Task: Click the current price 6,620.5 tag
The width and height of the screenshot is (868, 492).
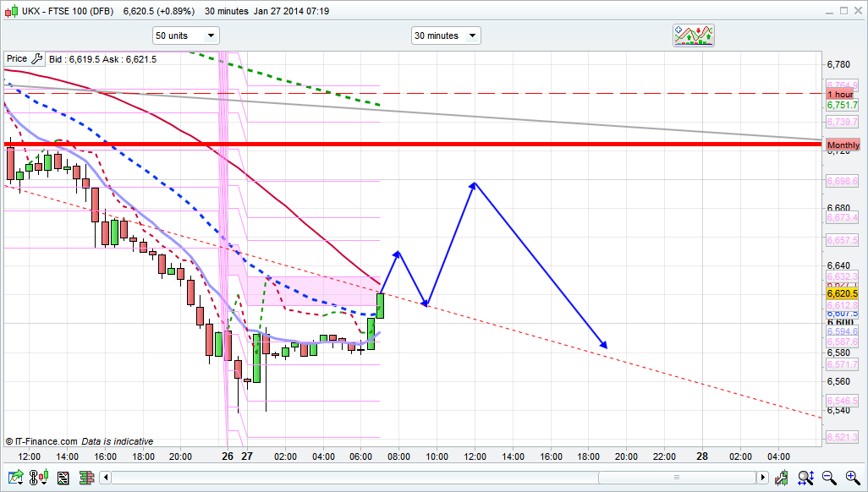Action: point(843,292)
